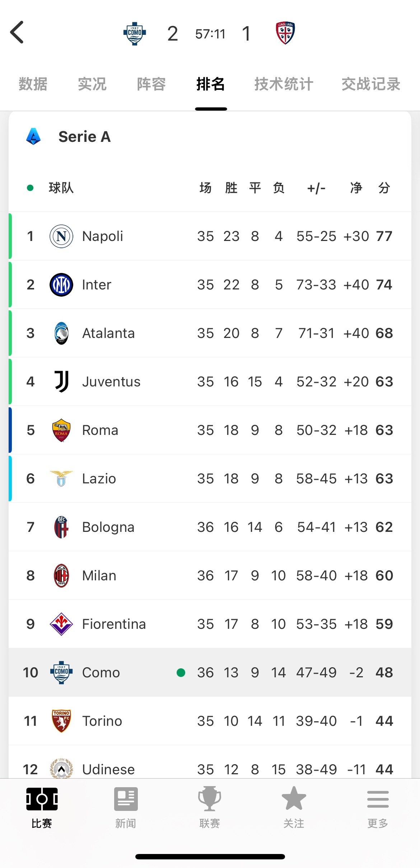Tap the Napoli club badge
This screenshot has height=868, width=420.
click(x=61, y=236)
